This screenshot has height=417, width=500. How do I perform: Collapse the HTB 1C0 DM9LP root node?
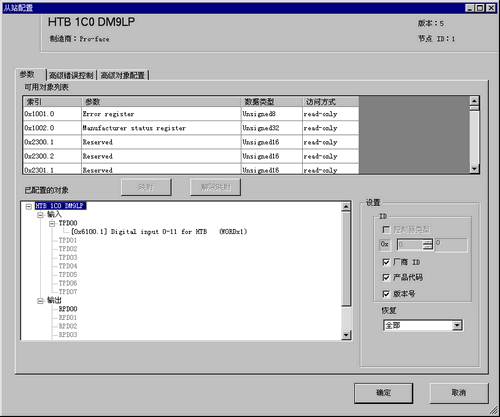pyautogui.click(x=29, y=206)
